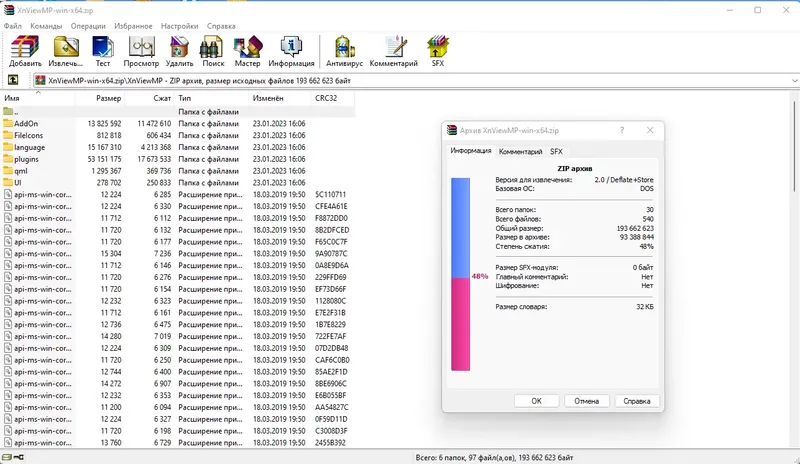Viewport: 800px width, 464px height.
Task: Sort list by Тип column header
Action: tap(212, 98)
